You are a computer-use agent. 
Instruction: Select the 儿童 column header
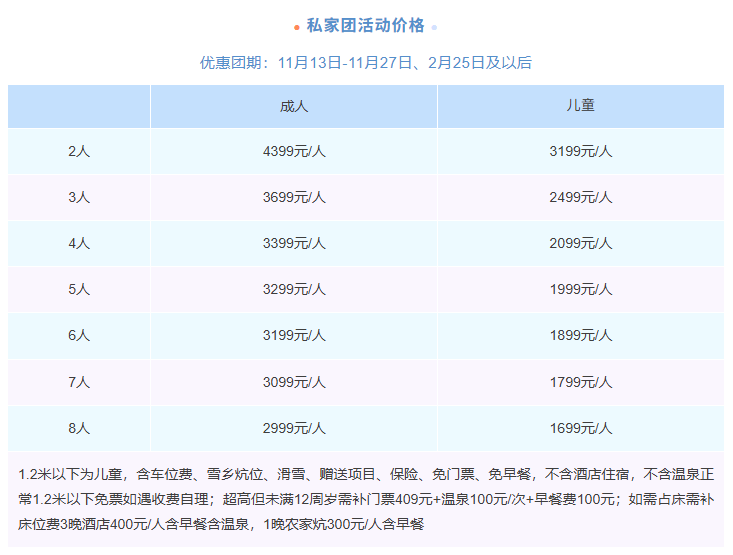click(x=580, y=105)
